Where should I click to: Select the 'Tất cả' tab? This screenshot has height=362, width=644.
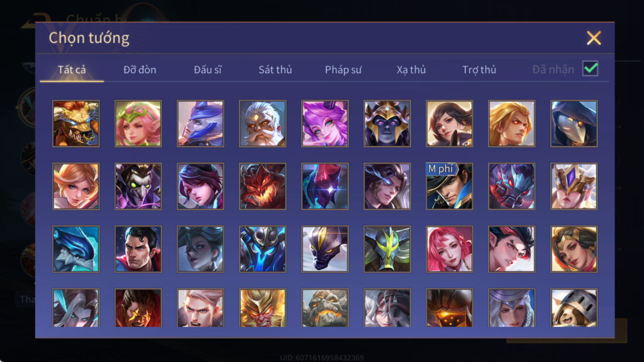click(72, 70)
